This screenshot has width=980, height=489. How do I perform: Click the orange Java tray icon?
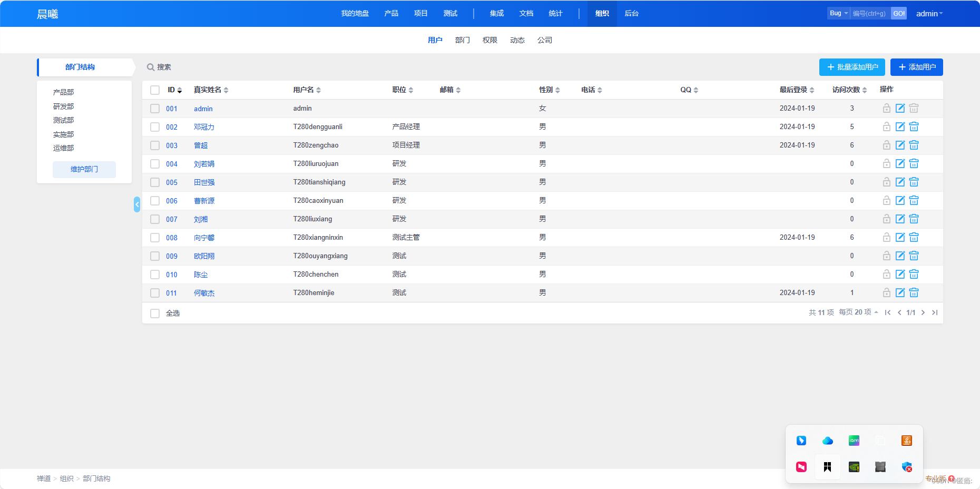click(907, 441)
